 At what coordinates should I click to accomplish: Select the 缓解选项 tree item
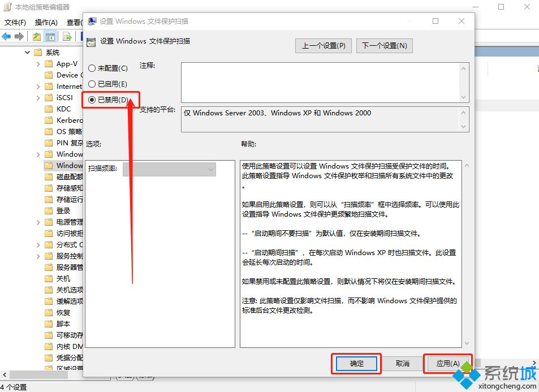[x=70, y=301]
